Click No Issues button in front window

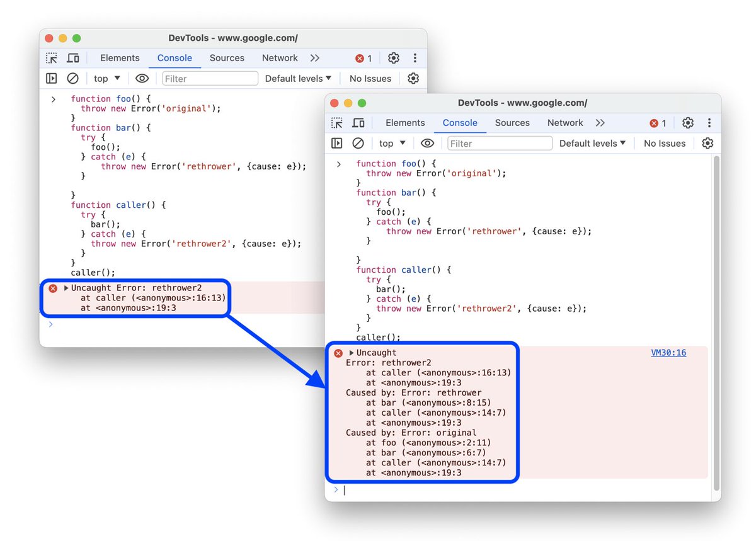click(x=665, y=144)
